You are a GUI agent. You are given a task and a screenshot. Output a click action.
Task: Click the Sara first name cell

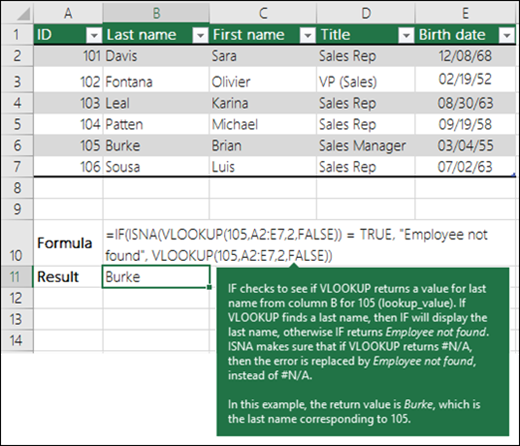[x=263, y=56]
